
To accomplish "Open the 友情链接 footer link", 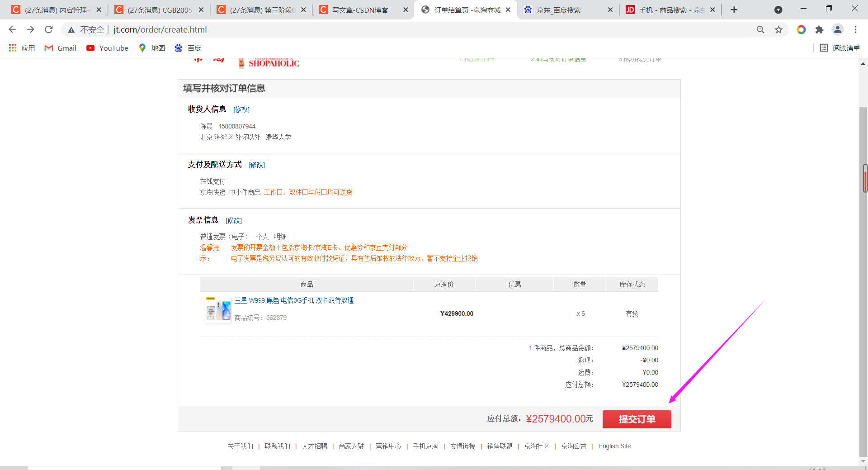I will click(462, 446).
